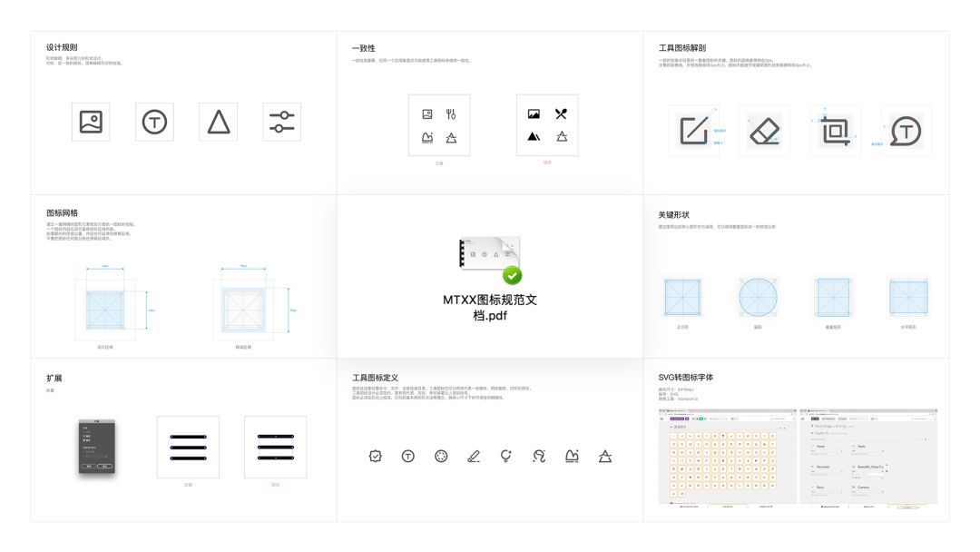This screenshot has height=552, width=980.
Task: Click the SVG转图标字体 heading
Action: point(686,378)
